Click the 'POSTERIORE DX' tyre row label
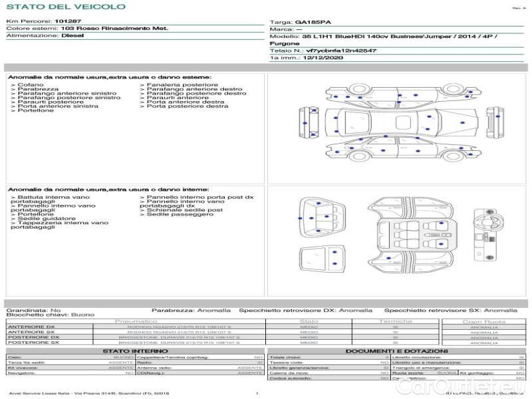 [x=34, y=338]
